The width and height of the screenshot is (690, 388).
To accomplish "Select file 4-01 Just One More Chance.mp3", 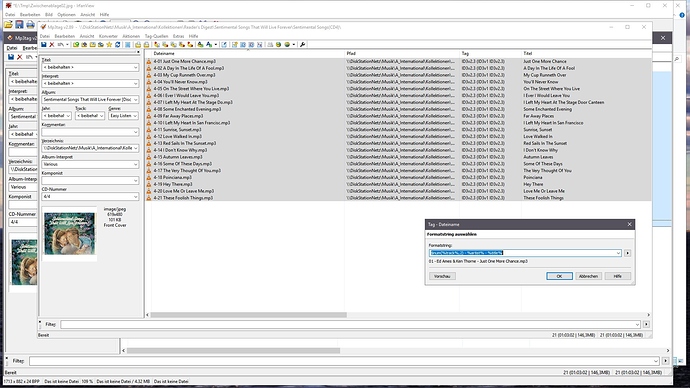I will 184,62.
